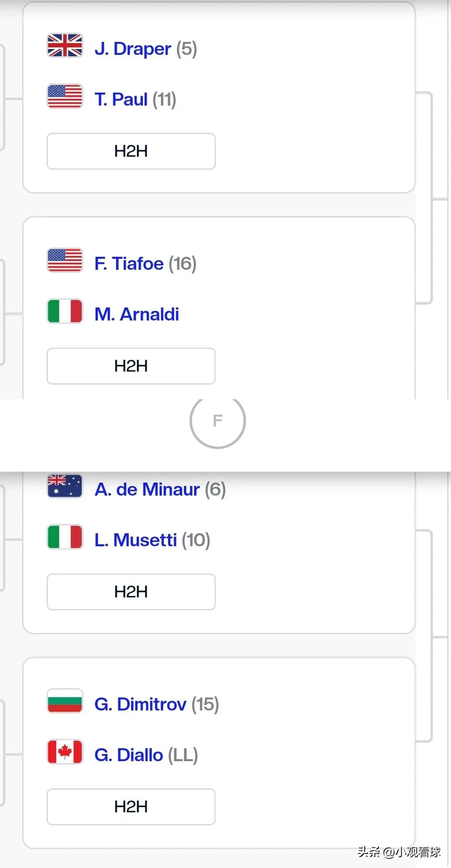Click the Bulgarian flag beside G. Dimitrov
Image resolution: width=451 pixels, height=868 pixels.
tap(65, 701)
